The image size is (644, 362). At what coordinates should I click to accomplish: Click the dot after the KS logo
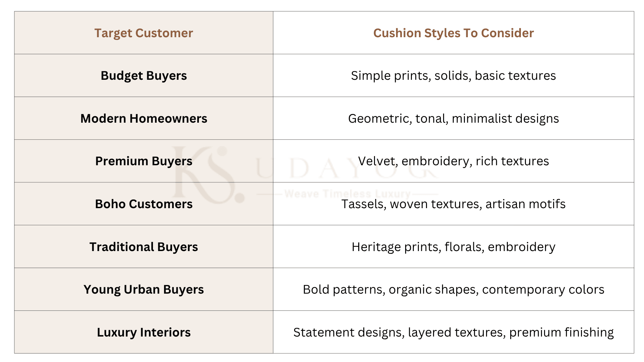[239, 197]
